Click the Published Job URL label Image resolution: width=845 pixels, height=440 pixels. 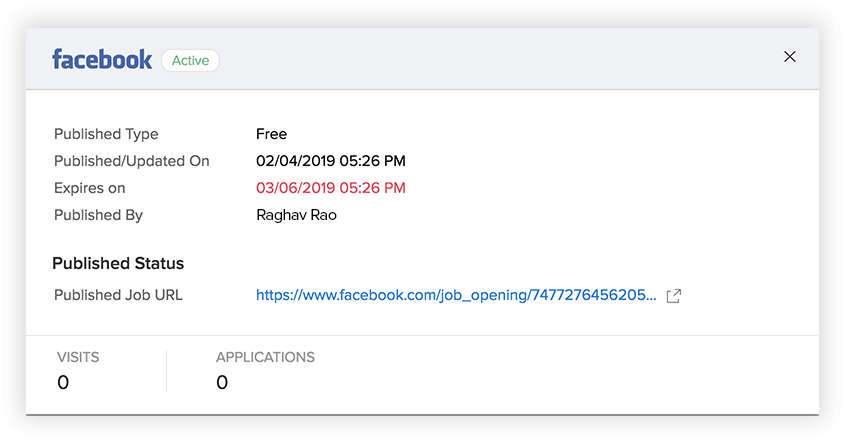point(118,295)
